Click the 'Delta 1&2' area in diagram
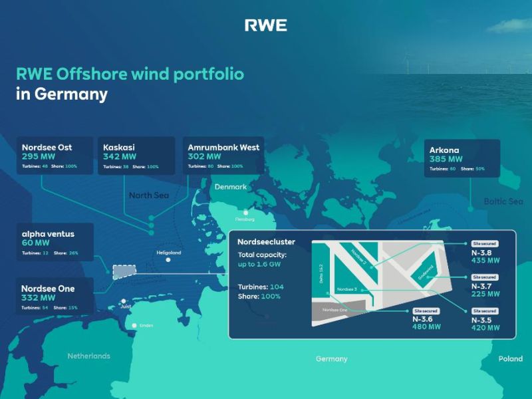This screenshot has height=399, width=532. pyautogui.click(x=321, y=271)
